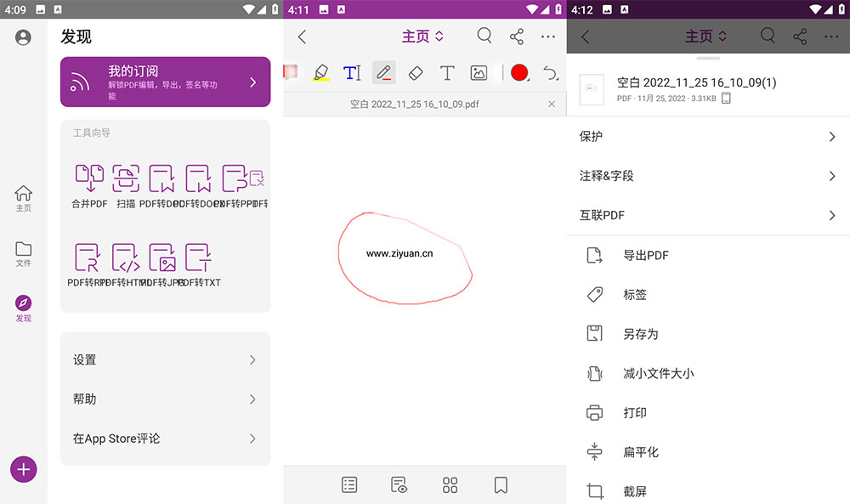Select the eraser tool
Image resolution: width=850 pixels, height=504 pixels.
pyautogui.click(x=416, y=72)
